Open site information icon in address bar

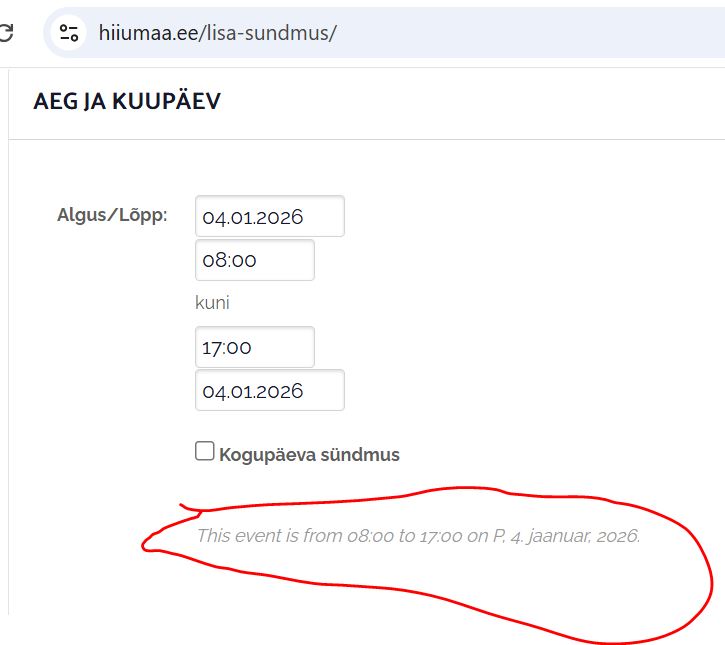click(x=69, y=32)
